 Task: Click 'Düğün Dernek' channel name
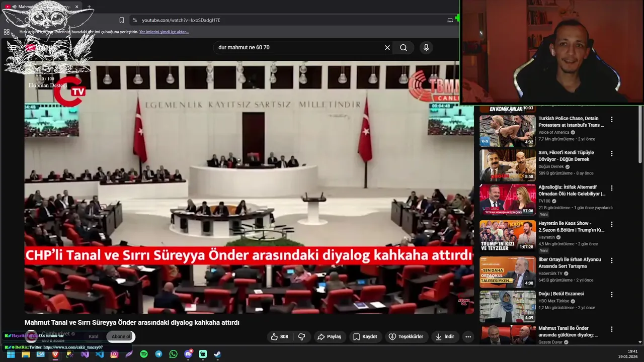point(551,166)
